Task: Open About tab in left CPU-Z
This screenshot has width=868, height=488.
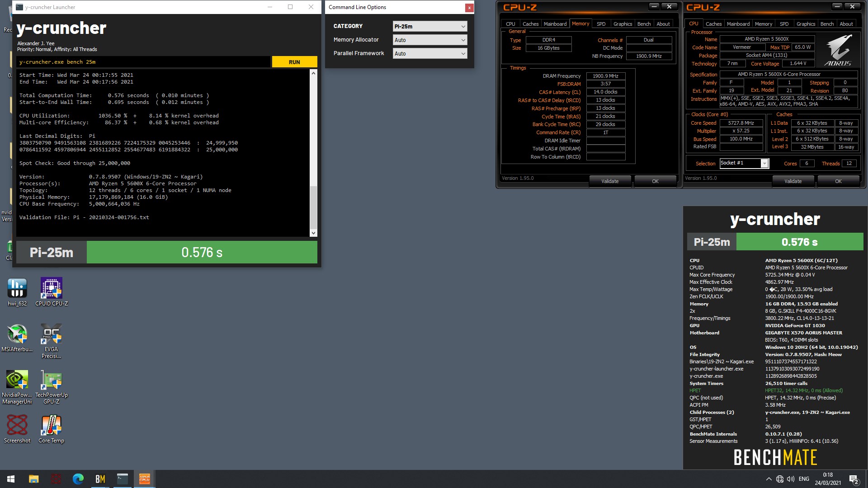Action: click(663, 24)
